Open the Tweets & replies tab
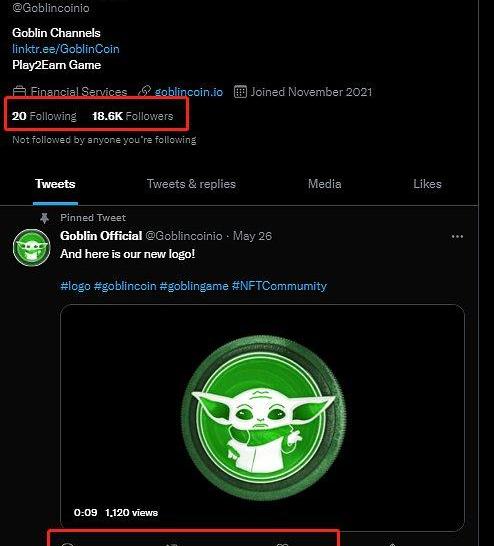The height and width of the screenshot is (546, 494). [191, 184]
